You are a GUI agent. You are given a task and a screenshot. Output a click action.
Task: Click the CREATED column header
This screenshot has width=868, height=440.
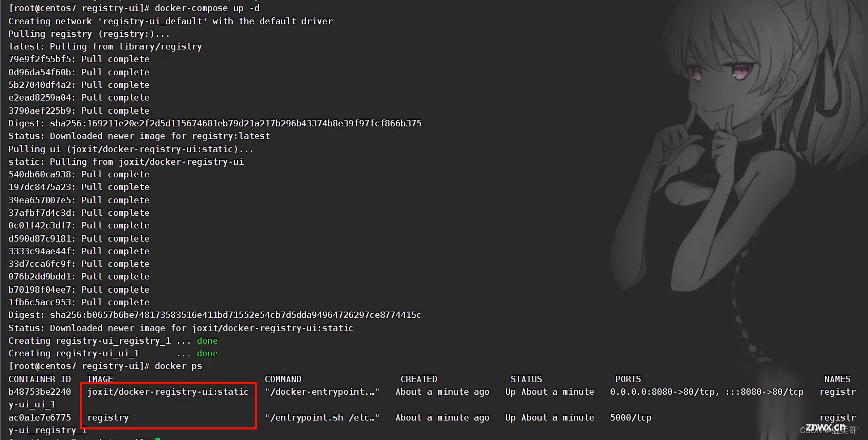pyautogui.click(x=419, y=379)
